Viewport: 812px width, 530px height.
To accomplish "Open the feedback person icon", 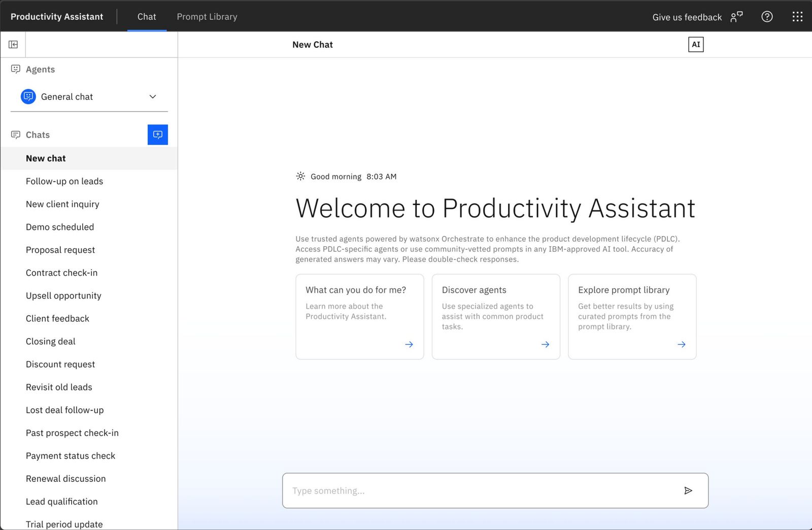I will click(x=736, y=17).
